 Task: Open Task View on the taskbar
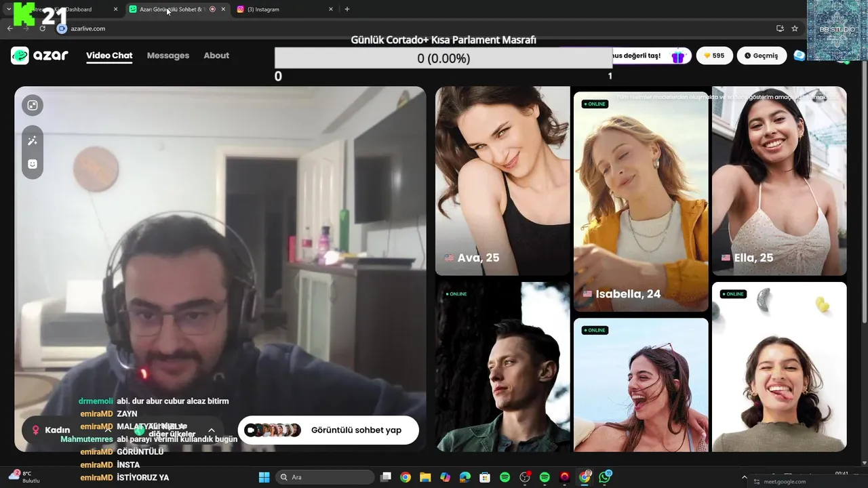pos(386,477)
